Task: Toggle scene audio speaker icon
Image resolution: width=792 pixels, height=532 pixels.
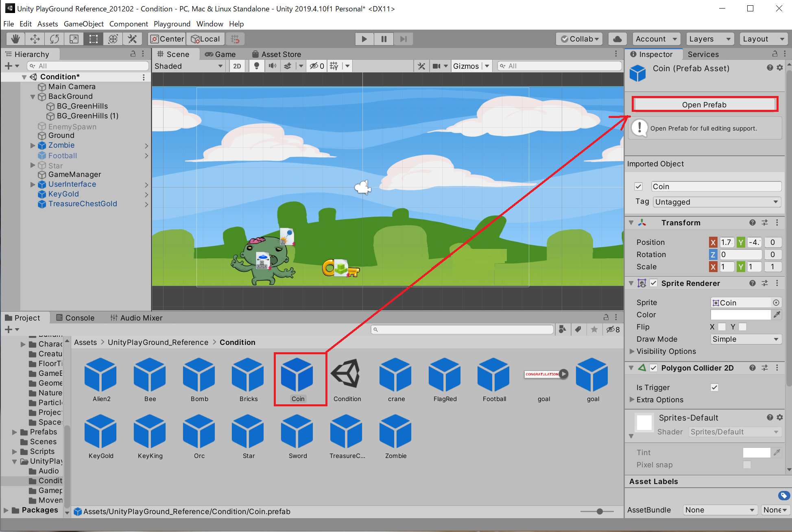Action: pos(272,66)
